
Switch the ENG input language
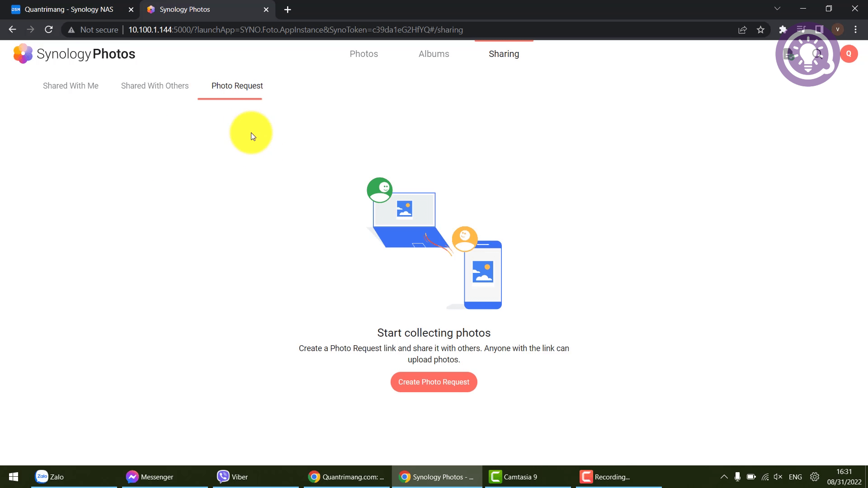point(795,477)
